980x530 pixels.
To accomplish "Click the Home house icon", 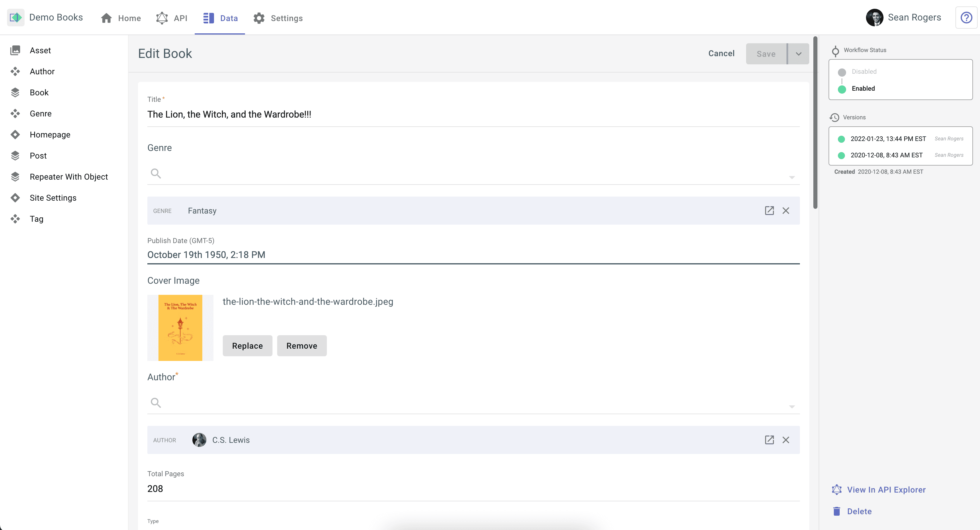I will coord(106,18).
